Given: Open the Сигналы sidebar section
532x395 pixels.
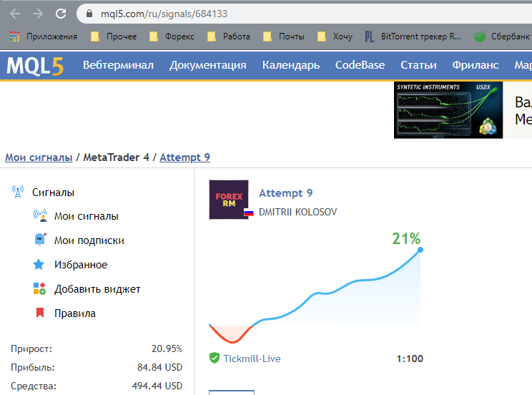Looking at the screenshot, I should click(x=53, y=192).
